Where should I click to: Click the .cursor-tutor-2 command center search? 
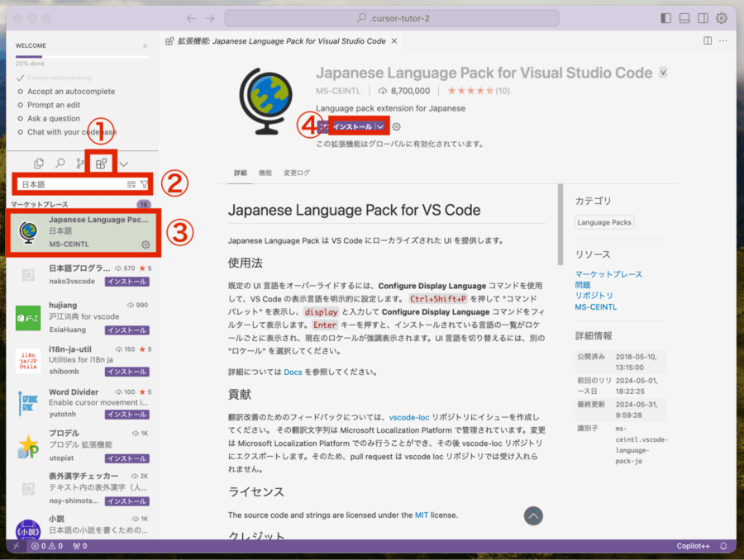392,18
